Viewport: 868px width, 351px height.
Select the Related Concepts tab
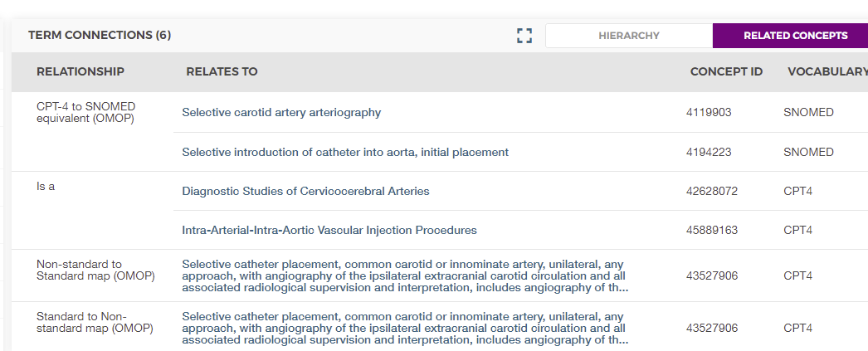(795, 36)
